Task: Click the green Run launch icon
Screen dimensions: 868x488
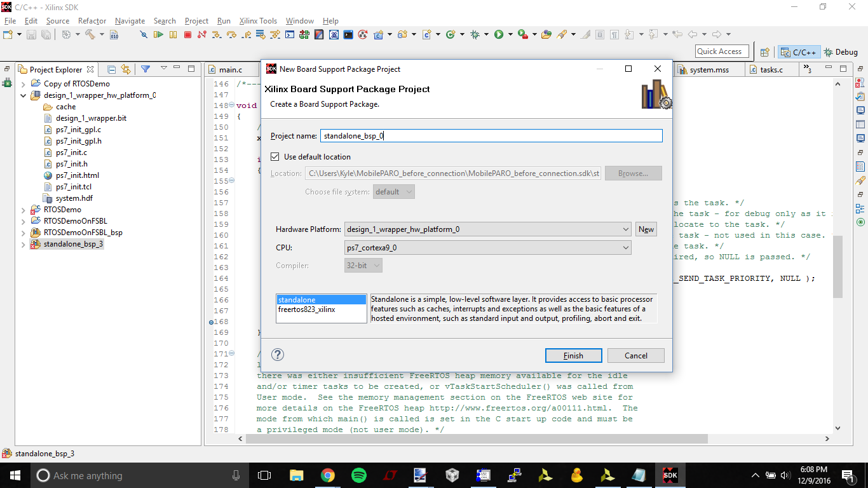Action: pos(499,34)
